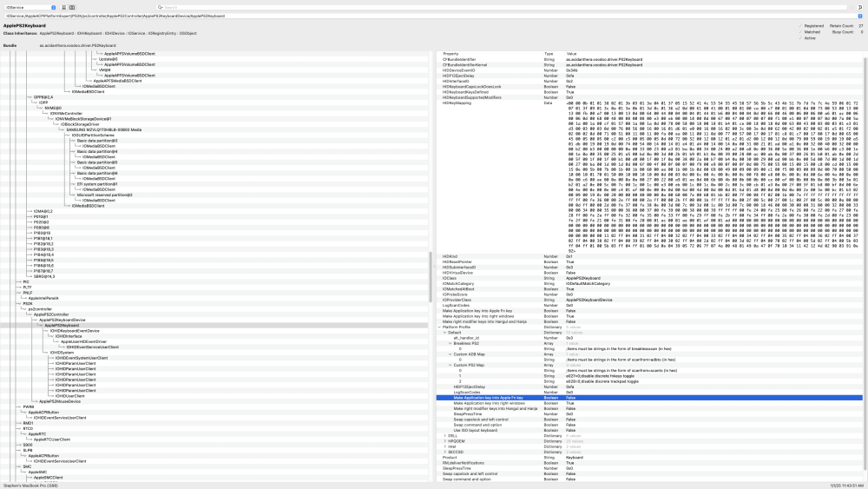Switch to the list view icon

tap(63, 7)
